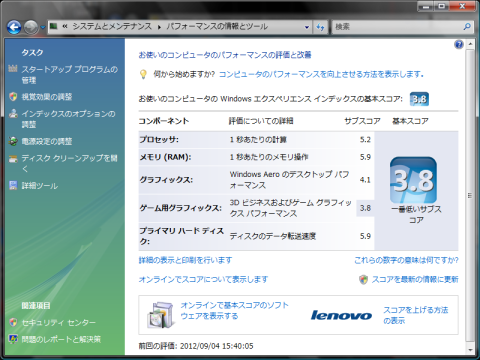Click the advanced tools icon in sidebar

coord(13,185)
